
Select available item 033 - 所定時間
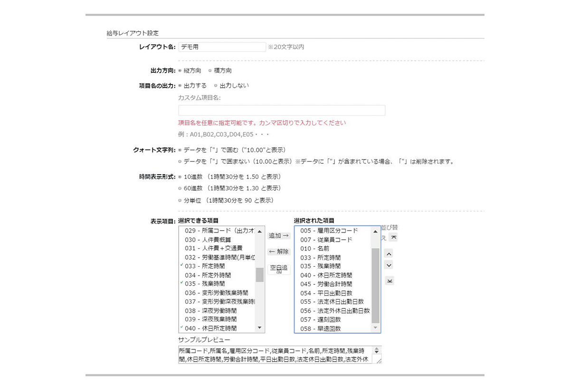pyautogui.click(x=218, y=266)
